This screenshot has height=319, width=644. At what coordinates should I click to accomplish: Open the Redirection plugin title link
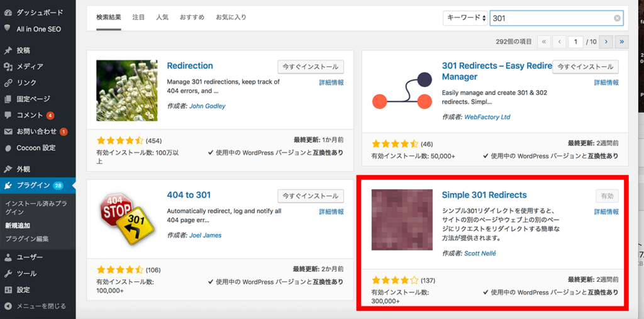click(x=190, y=66)
